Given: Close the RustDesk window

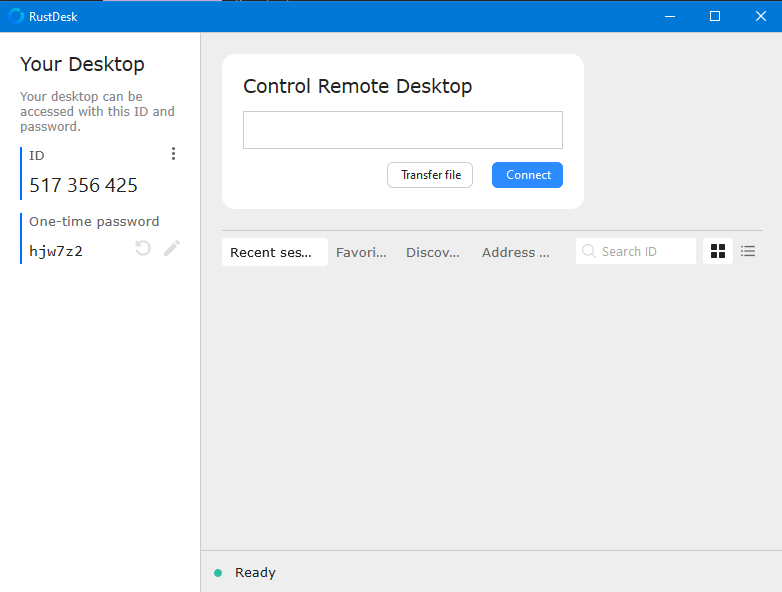Looking at the screenshot, I should 760,16.
